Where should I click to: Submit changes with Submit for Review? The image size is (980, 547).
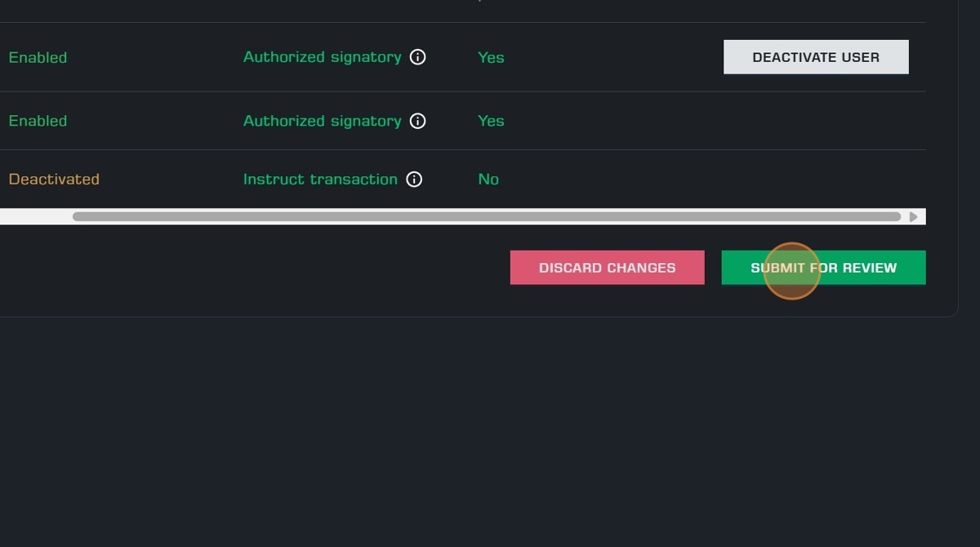click(823, 268)
